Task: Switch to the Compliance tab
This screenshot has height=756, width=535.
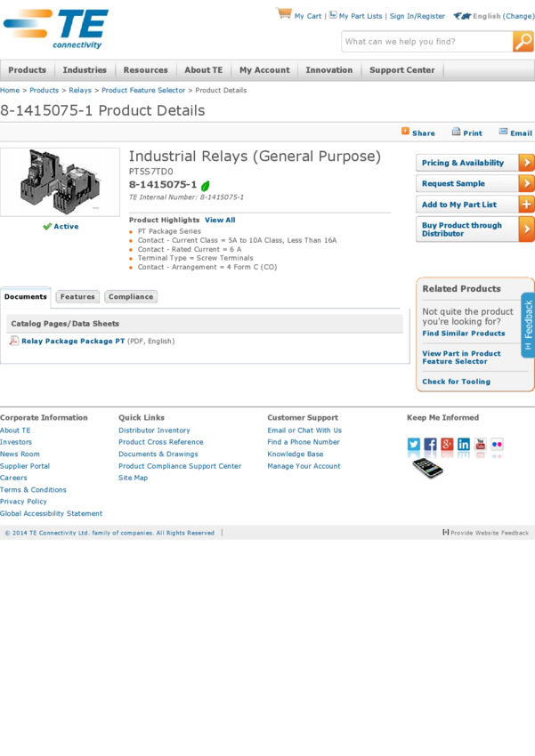Action: [x=131, y=296]
